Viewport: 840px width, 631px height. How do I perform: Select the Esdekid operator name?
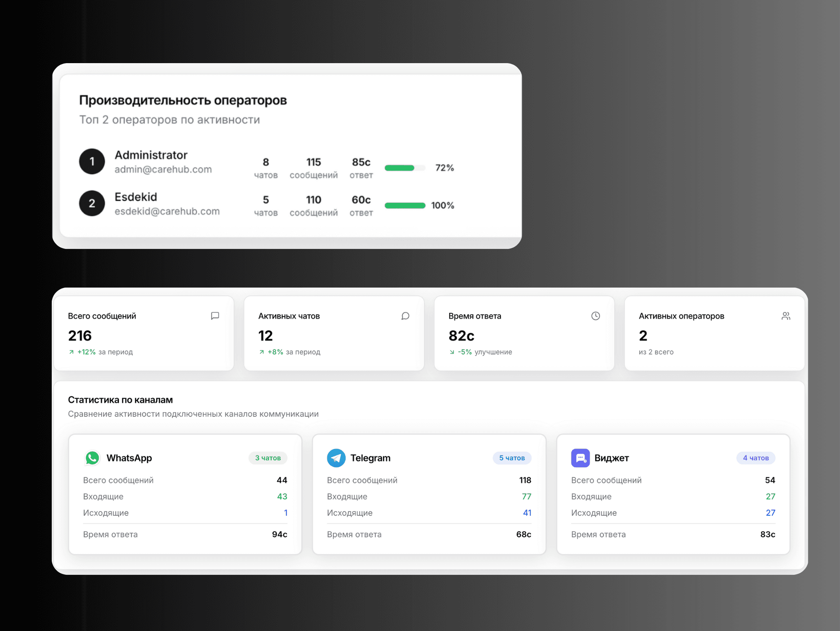click(136, 197)
